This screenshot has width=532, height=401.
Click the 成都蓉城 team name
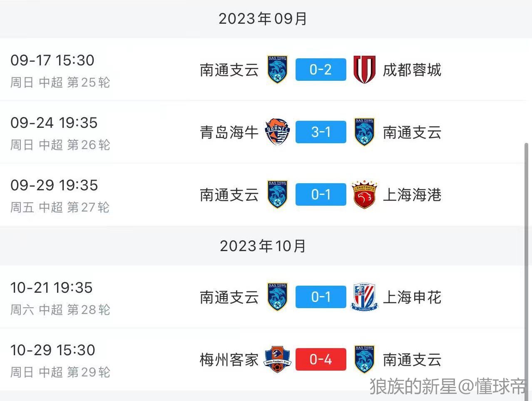click(412, 70)
